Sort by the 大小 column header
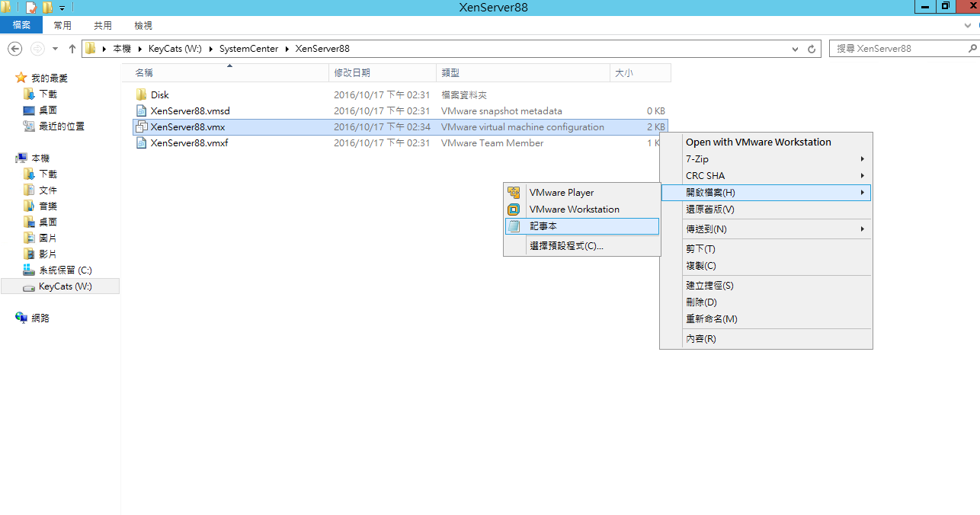The height and width of the screenshot is (515, 980). pyautogui.click(x=640, y=72)
